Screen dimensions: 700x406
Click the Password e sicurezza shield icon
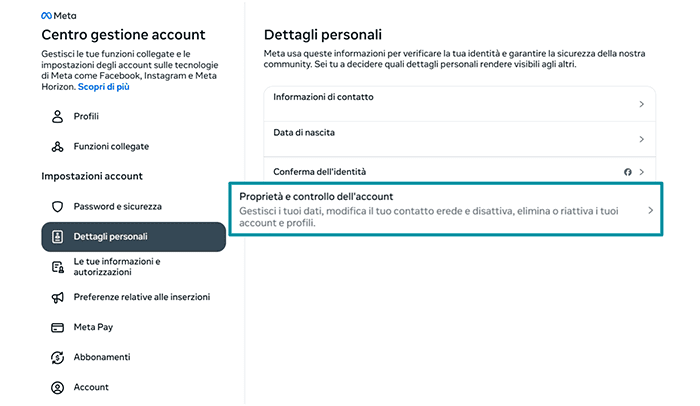click(x=57, y=207)
